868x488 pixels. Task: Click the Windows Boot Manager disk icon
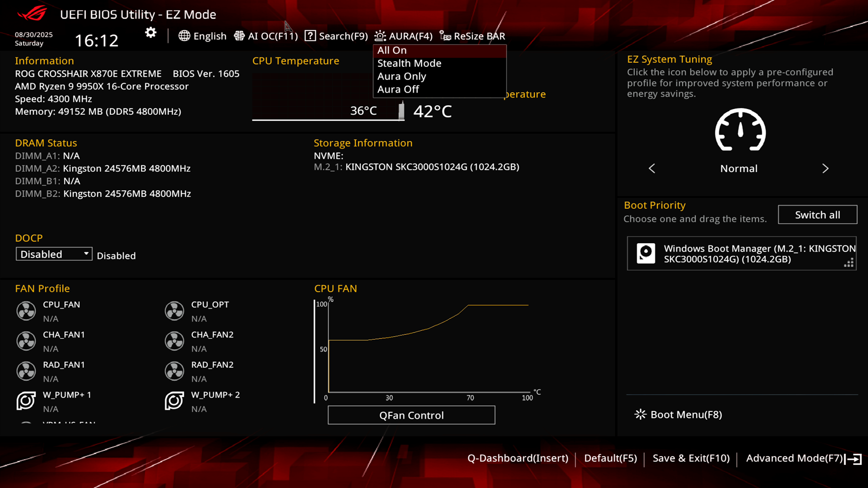tap(646, 253)
